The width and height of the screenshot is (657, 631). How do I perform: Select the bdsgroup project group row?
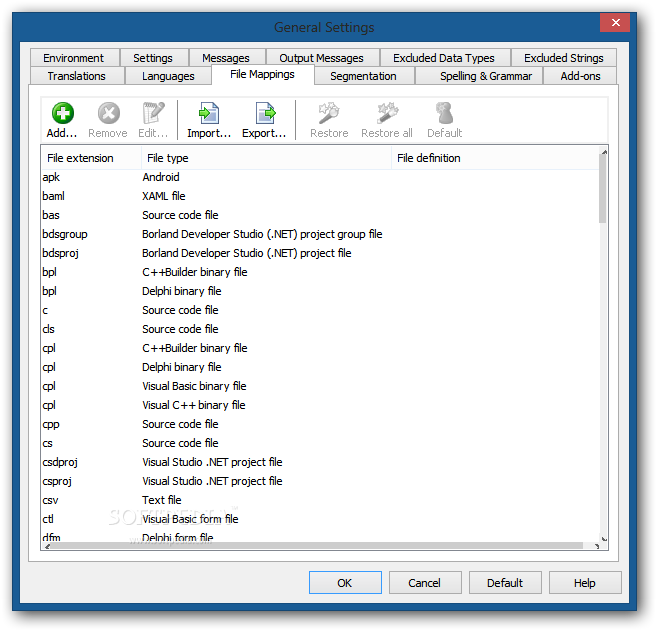click(320, 234)
